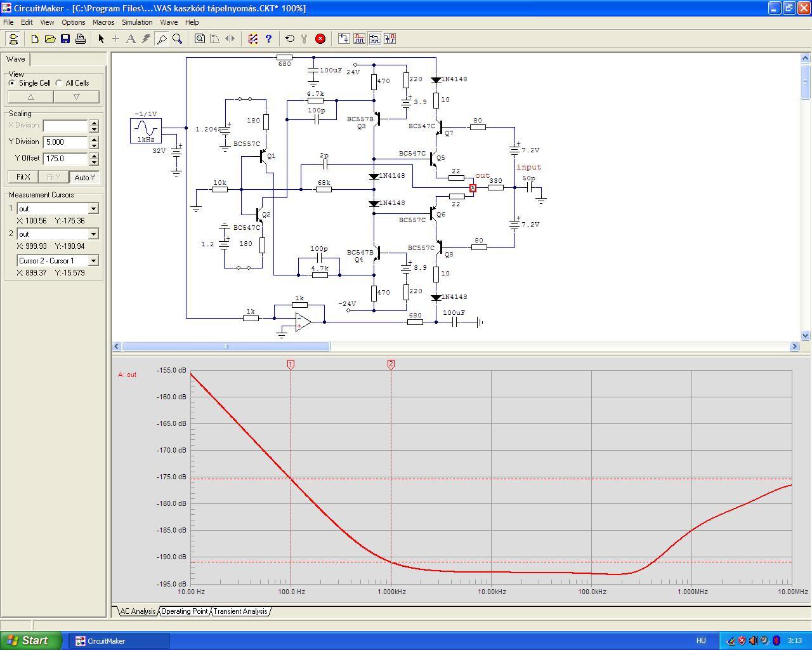Open the Simulation menu
Image resolution: width=812 pixels, height=650 pixels.
click(x=137, y=22)
